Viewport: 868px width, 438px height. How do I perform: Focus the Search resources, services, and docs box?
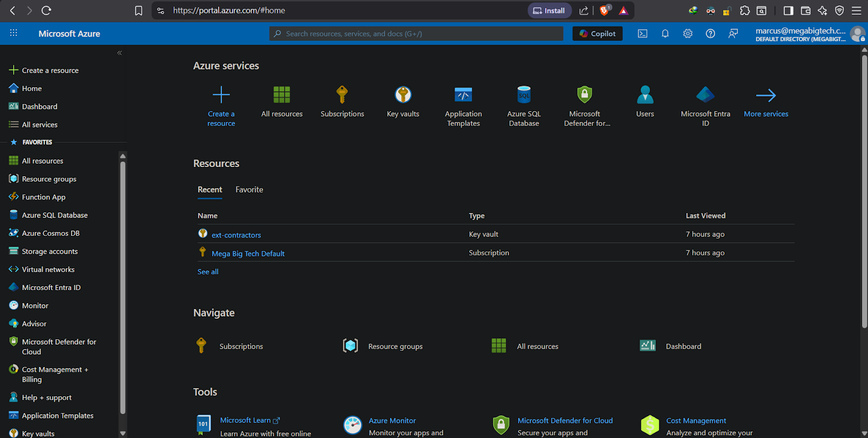pos(417,34)
